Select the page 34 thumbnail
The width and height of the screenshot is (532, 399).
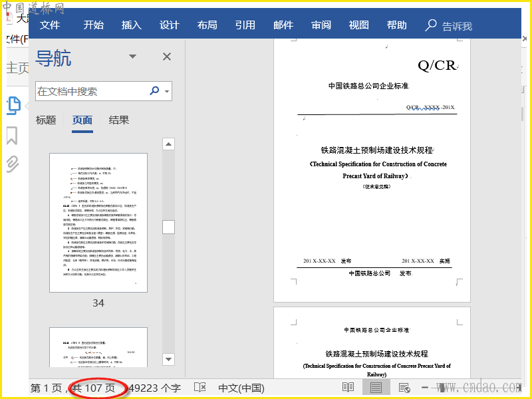(98, 223)
